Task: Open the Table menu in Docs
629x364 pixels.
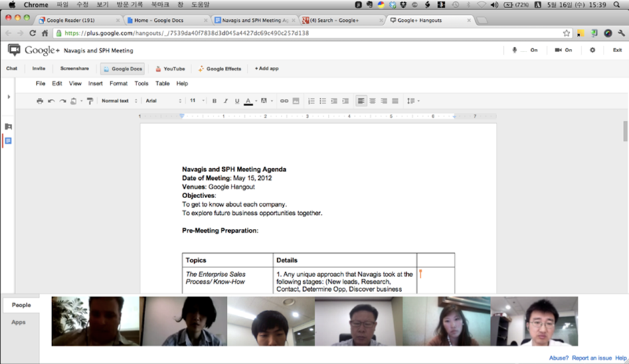Action: pyautogui.click(x=163, y=84)
